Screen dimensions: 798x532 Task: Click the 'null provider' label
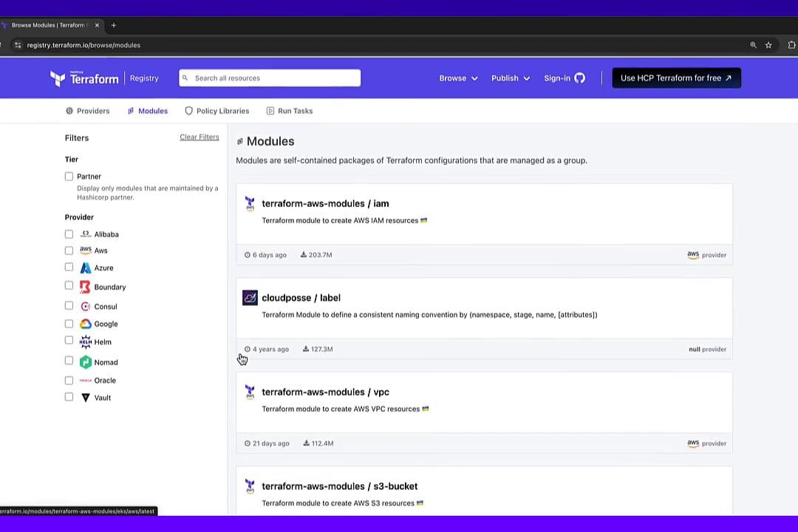(707, 349)
